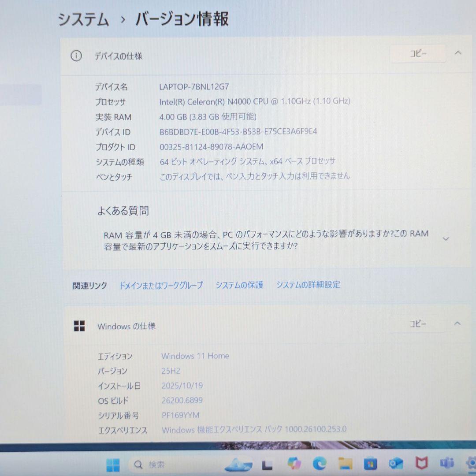
Task: Open システムの詳細設定 link
Action: 308,285
